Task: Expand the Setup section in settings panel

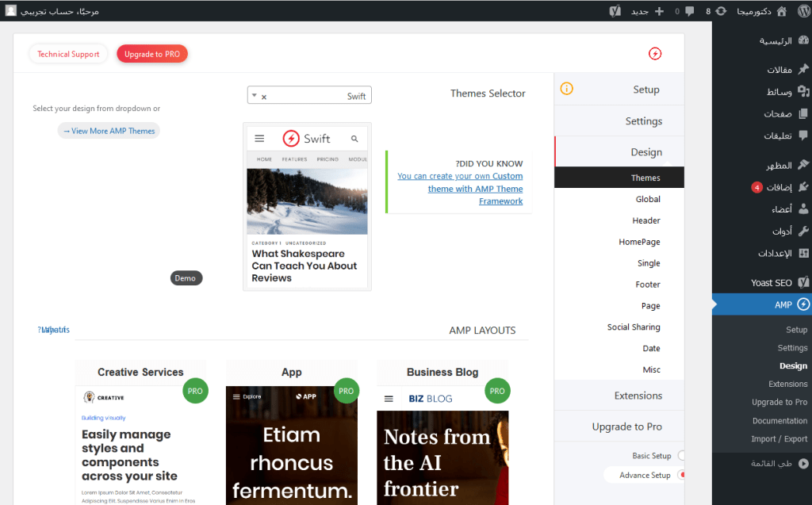Action: [x=646, y=89]
